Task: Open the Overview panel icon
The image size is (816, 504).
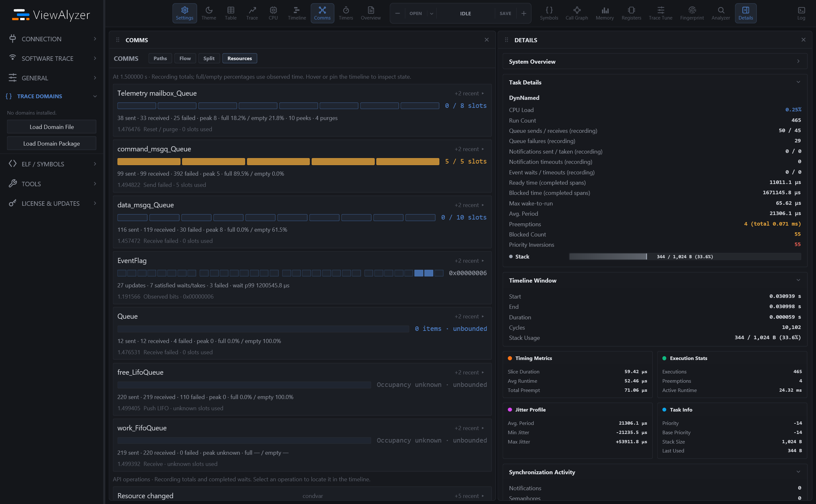Action: 371,13
